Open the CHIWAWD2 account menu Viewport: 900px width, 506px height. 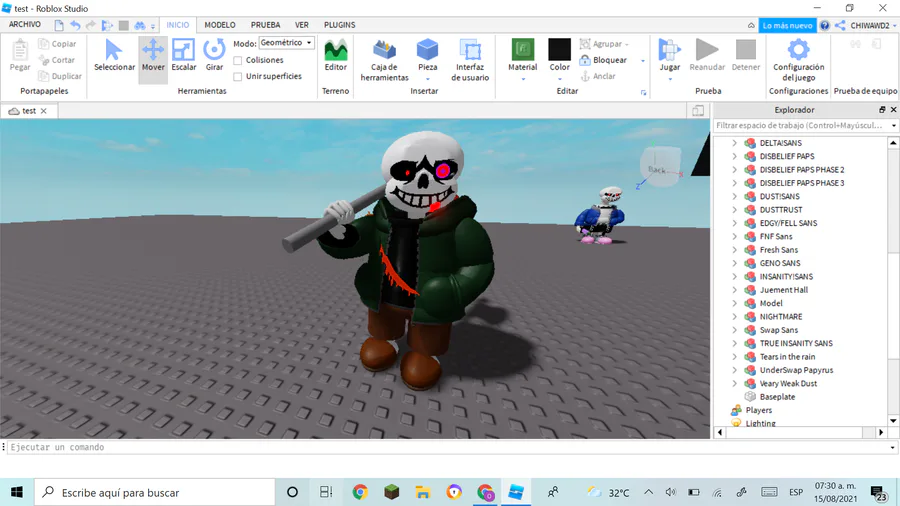point(873,25)
